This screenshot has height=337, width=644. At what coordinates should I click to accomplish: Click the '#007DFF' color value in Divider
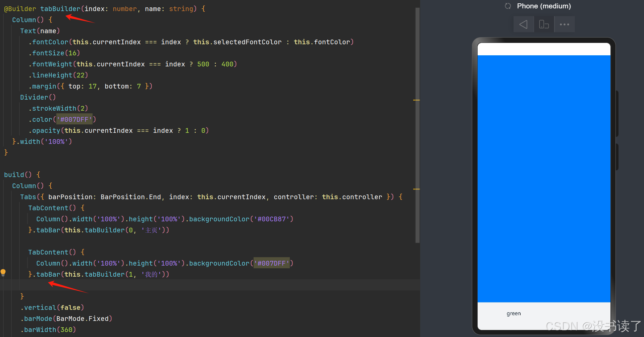[x=74, y=119]
